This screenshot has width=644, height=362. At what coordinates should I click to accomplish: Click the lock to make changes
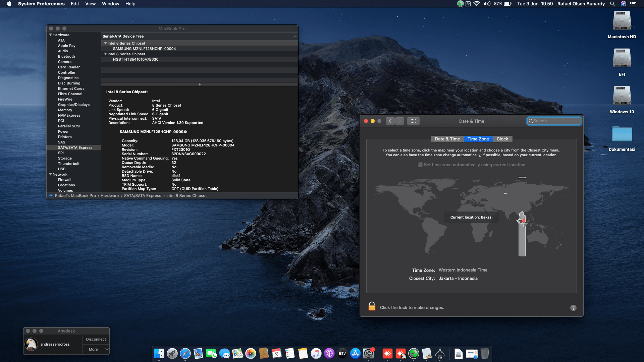click(x=372, y=306)
